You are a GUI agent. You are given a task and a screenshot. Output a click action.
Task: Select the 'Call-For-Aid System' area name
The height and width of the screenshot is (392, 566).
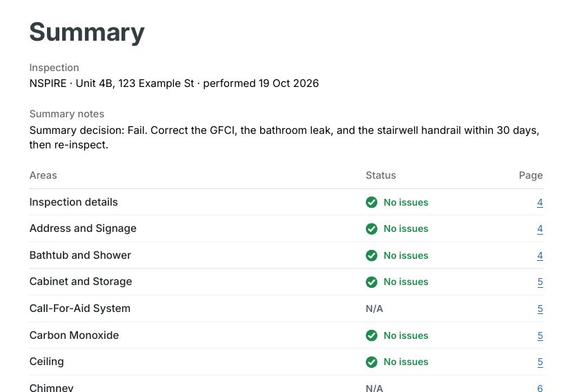(80, 308)
